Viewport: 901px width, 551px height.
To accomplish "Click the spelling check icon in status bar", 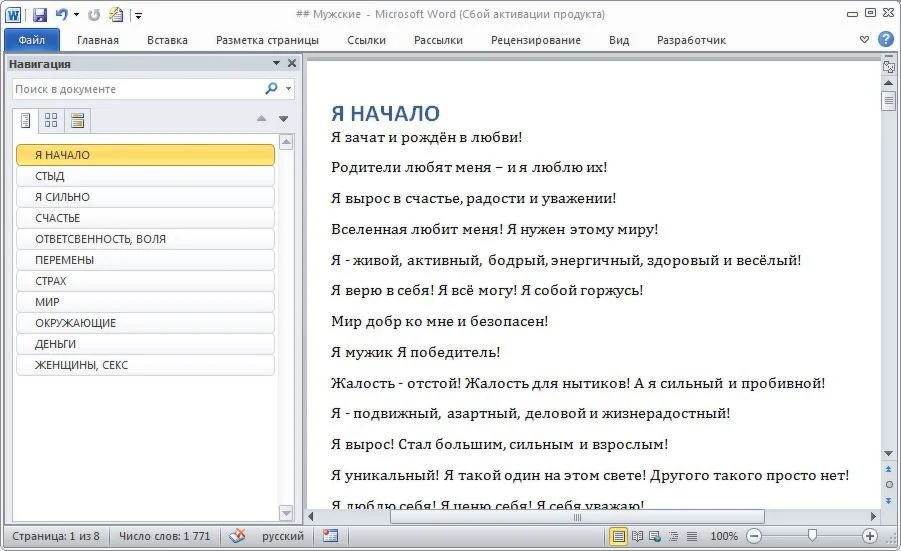I will 237,536.
